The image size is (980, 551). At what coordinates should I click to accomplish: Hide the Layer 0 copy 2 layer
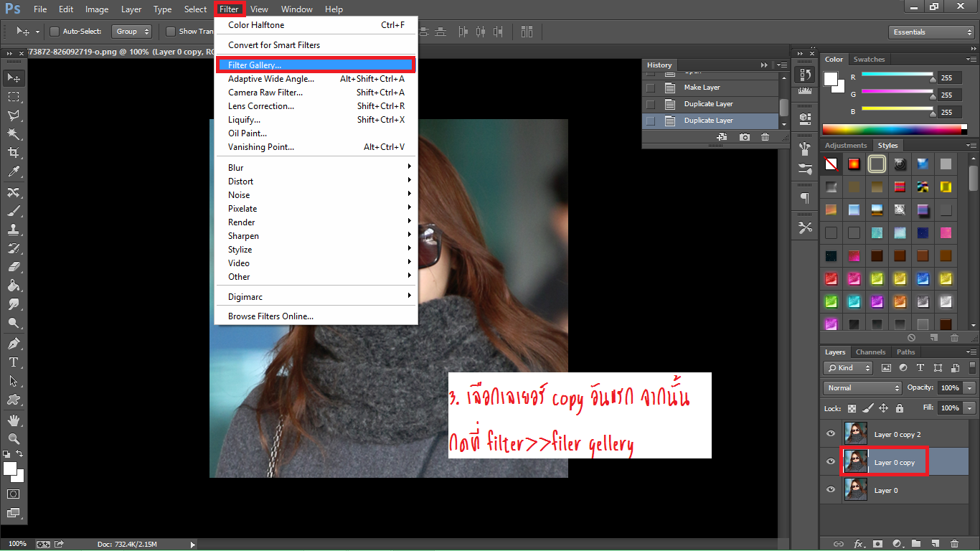831,434
